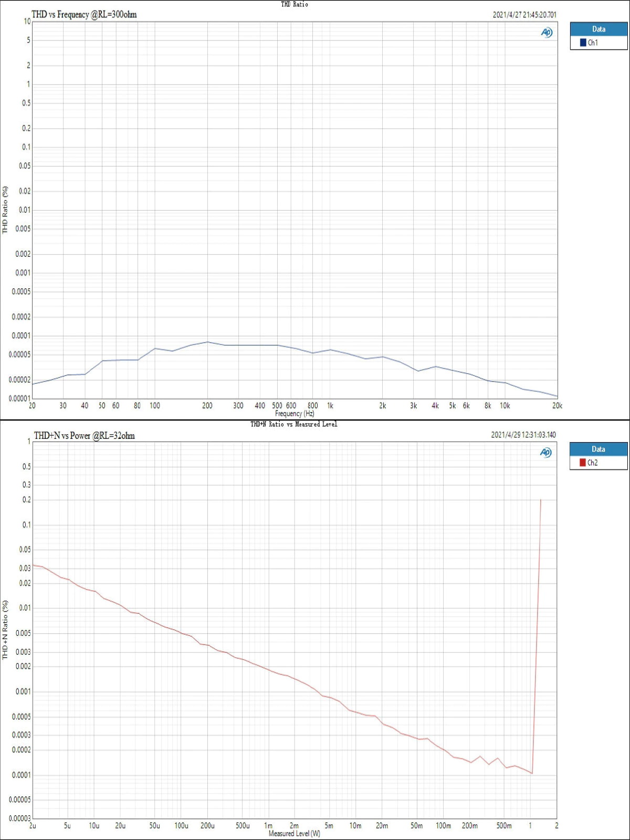Click the blue Ch1 color swatch
This screenshot has height=840, width=630.
click(583, 43)
